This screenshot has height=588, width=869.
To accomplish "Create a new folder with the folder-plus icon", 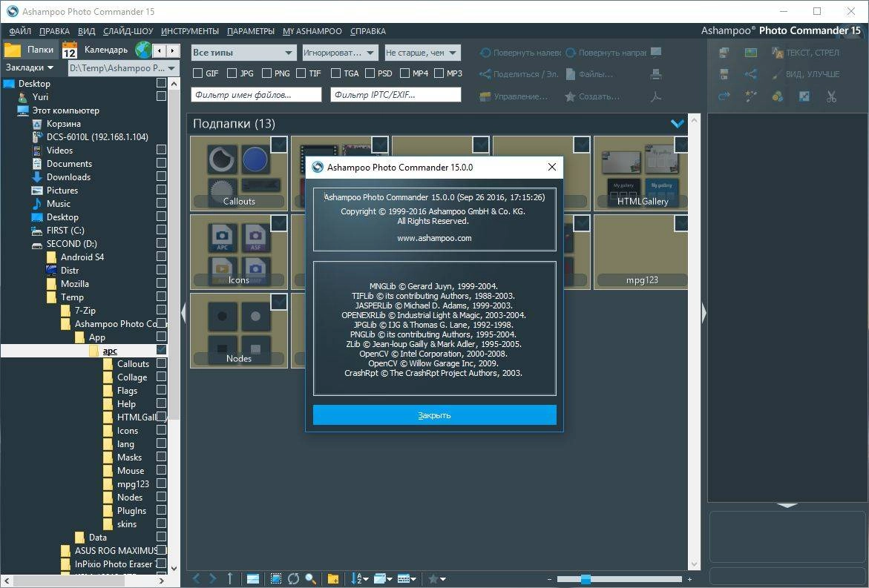I will pos(333,578).
